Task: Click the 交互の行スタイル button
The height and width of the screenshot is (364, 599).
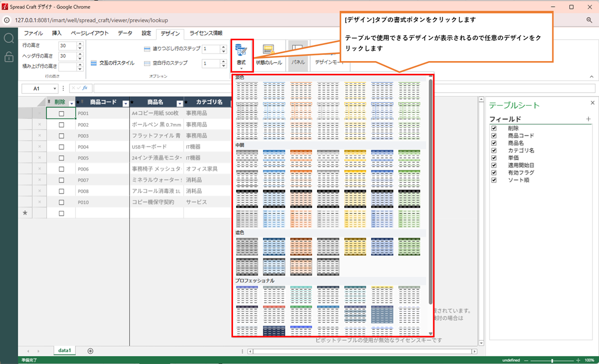Action: [113, 63]
